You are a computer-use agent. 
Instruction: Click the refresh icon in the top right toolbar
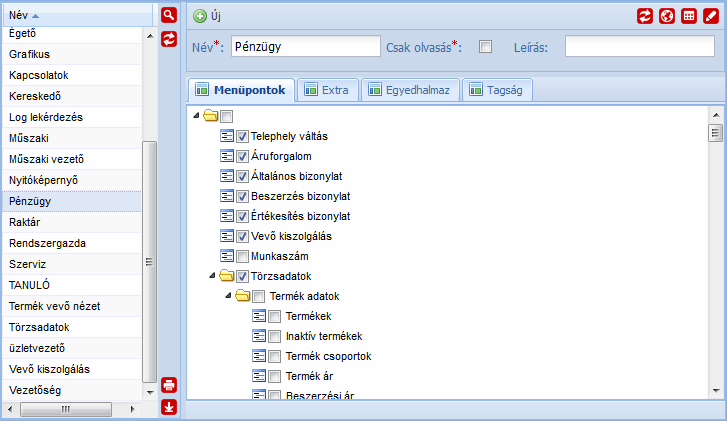tap(644, 16)
